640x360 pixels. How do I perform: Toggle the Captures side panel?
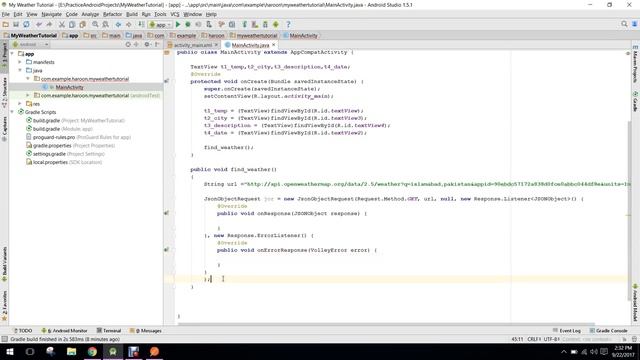point(4,129)
